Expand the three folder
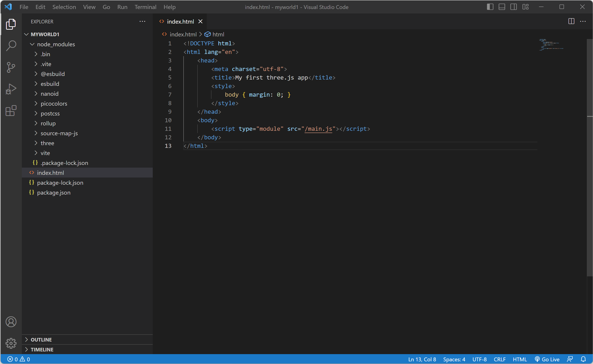The width and height of the screenshot is (593, 364). (x=47, y=143)
